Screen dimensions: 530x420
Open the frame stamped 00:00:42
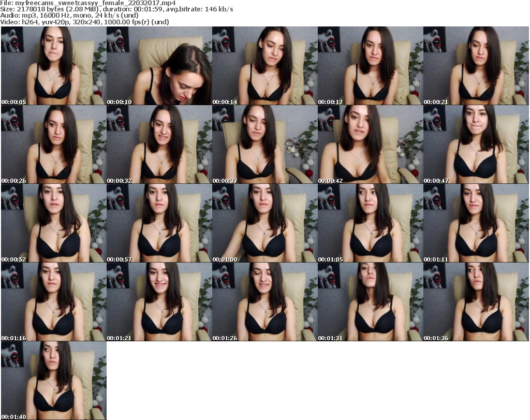coord(371,144)
